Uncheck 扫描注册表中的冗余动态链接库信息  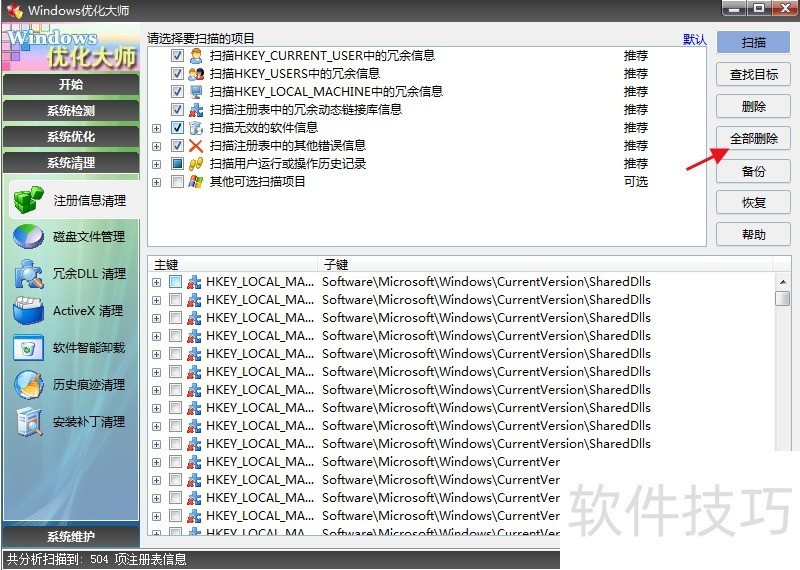pos(177,110)
